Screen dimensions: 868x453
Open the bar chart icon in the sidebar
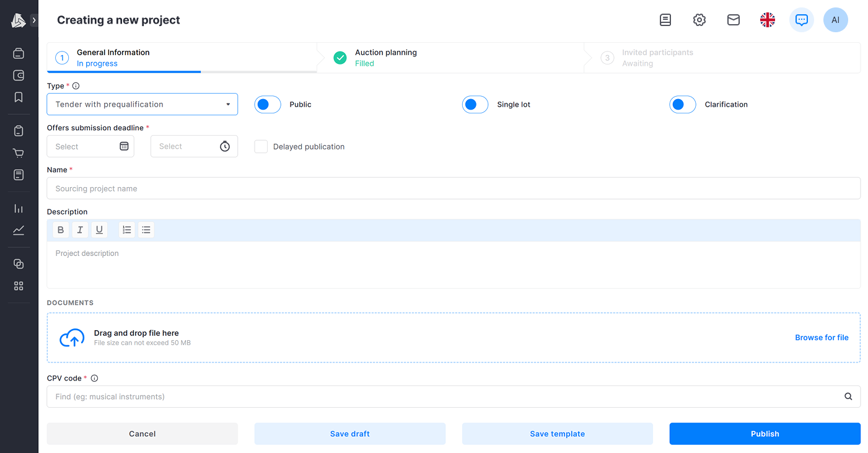(x=19, y=208)
